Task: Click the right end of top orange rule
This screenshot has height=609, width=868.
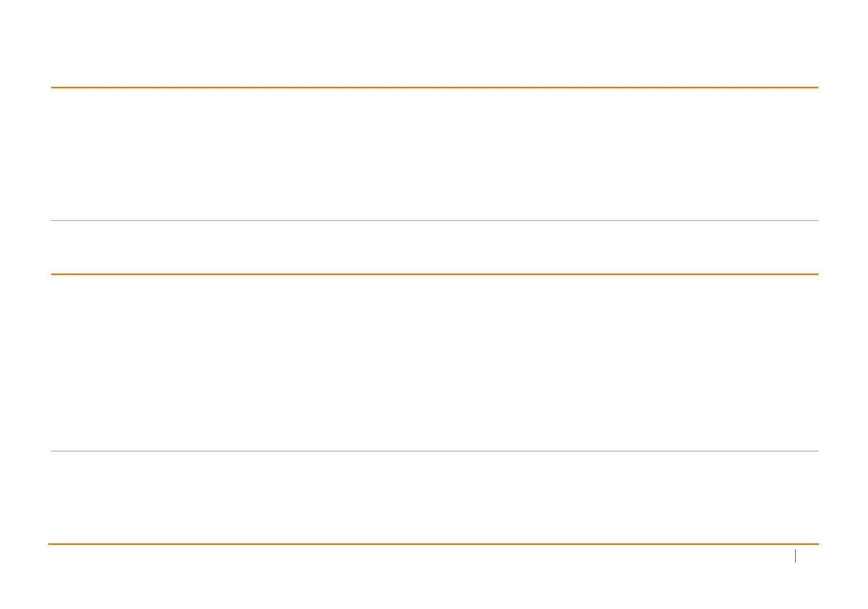Action: point(815,88)
